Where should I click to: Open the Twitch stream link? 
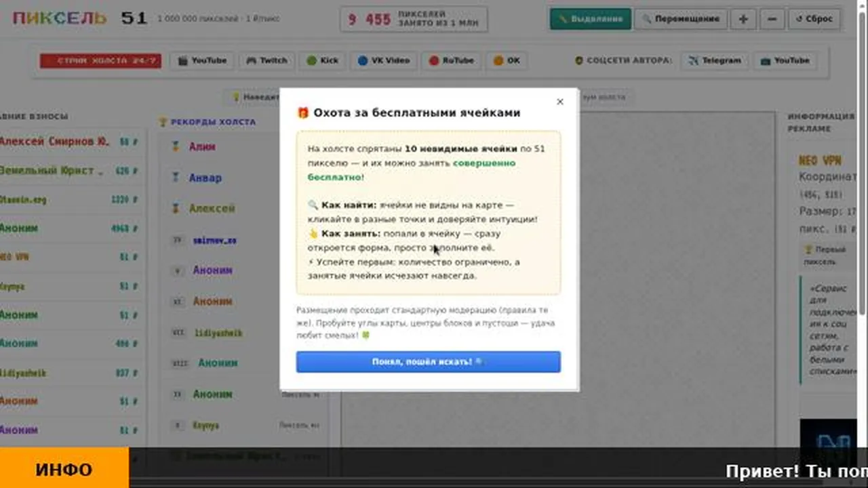click(x=267, y=60)
